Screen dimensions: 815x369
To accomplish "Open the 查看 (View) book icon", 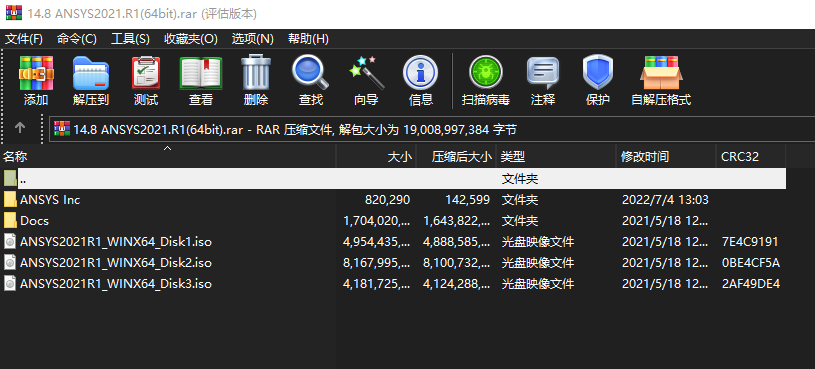I will click(201, 74).
